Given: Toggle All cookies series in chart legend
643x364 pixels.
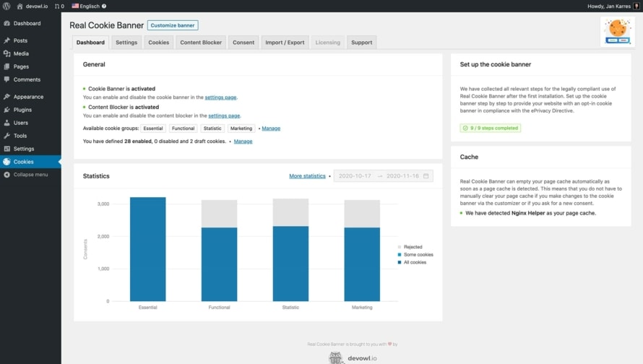Looking at the screenshot, I should (x=412, y=262).
